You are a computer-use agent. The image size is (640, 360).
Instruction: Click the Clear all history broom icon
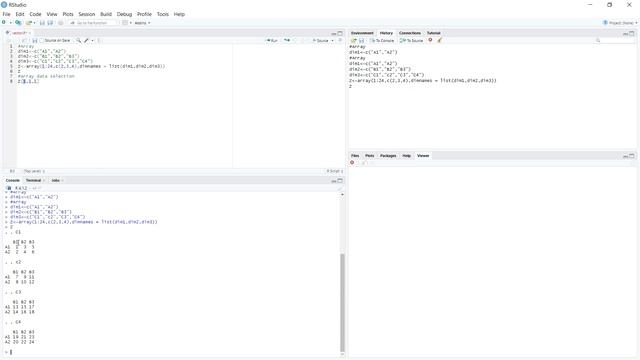[440, 40]
